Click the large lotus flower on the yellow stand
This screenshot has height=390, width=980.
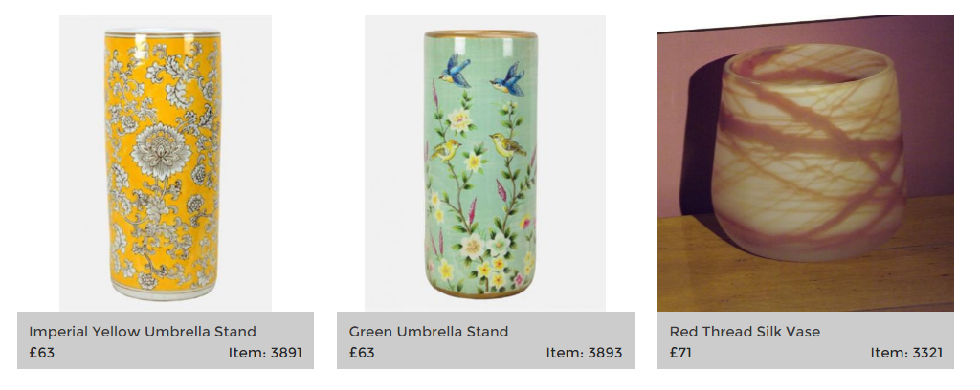point(161,150)
